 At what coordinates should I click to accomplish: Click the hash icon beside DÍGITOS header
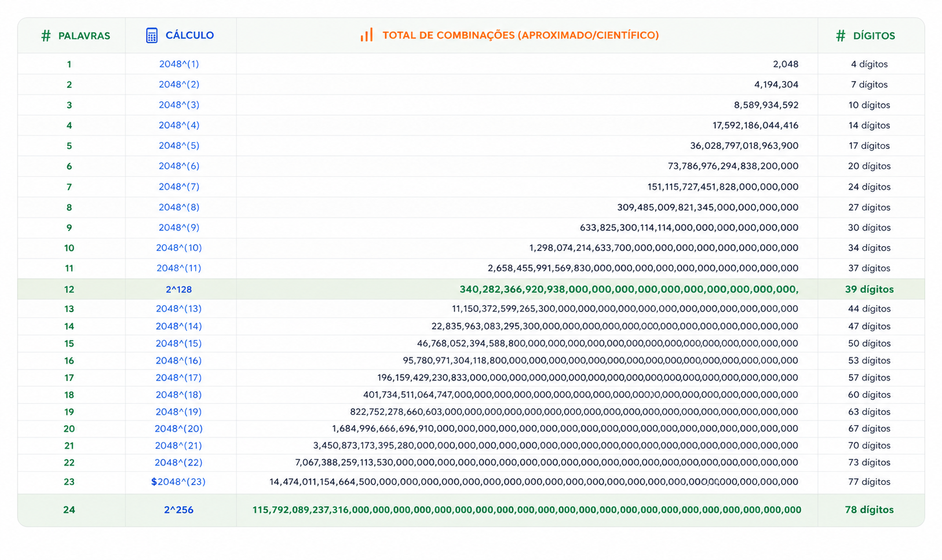[x=841, y=36]
